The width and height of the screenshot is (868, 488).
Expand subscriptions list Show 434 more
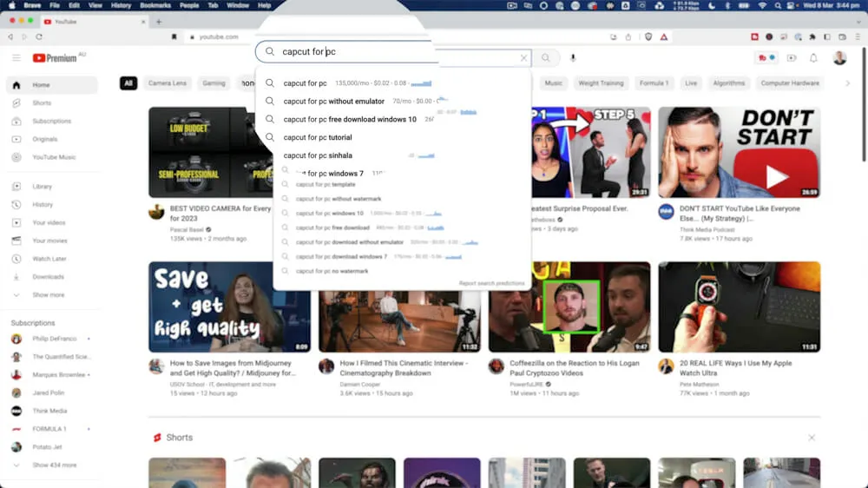click(54, 465)
